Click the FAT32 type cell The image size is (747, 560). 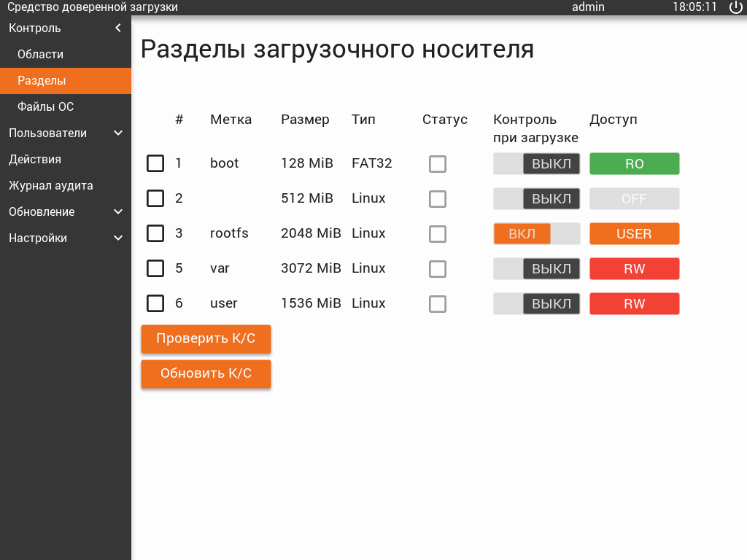coord(371,163)
